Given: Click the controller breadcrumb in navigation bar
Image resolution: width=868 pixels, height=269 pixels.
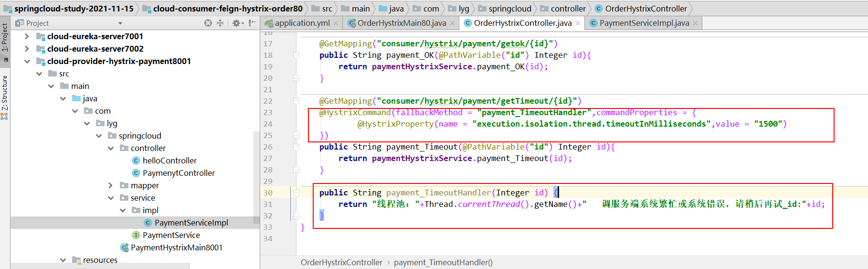Looking at the screenshot, I should (x=568, y=9).
